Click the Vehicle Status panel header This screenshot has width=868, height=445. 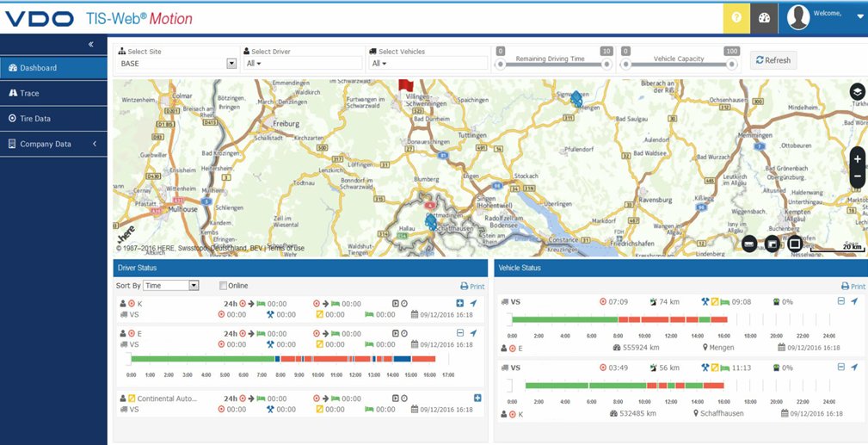(x=680, y=268)
